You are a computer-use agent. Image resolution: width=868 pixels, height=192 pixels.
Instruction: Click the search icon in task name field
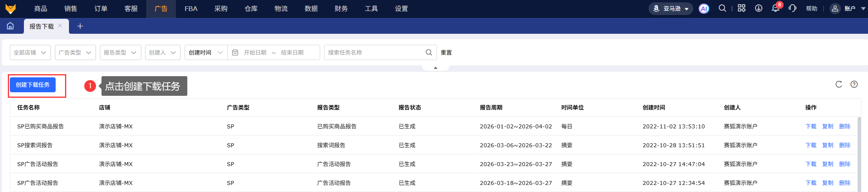[x=429, y=52]
